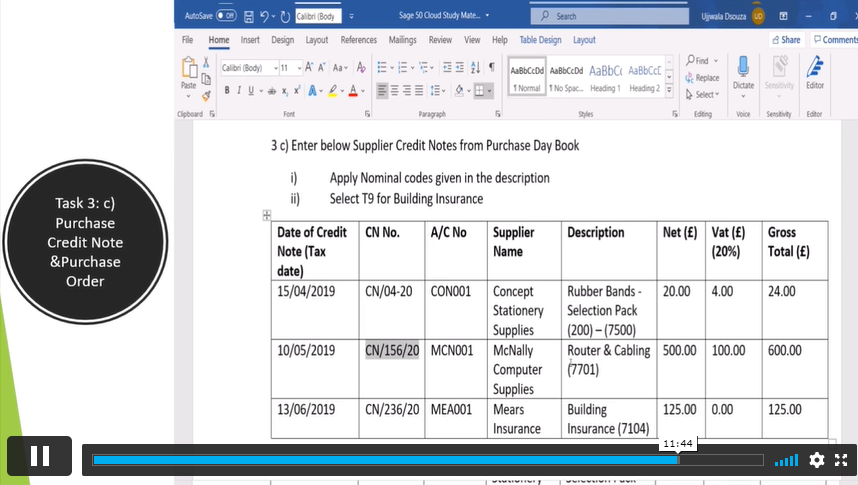Click the Cut scissors icon
Screen dimensions: 858x485
point(206,62)
